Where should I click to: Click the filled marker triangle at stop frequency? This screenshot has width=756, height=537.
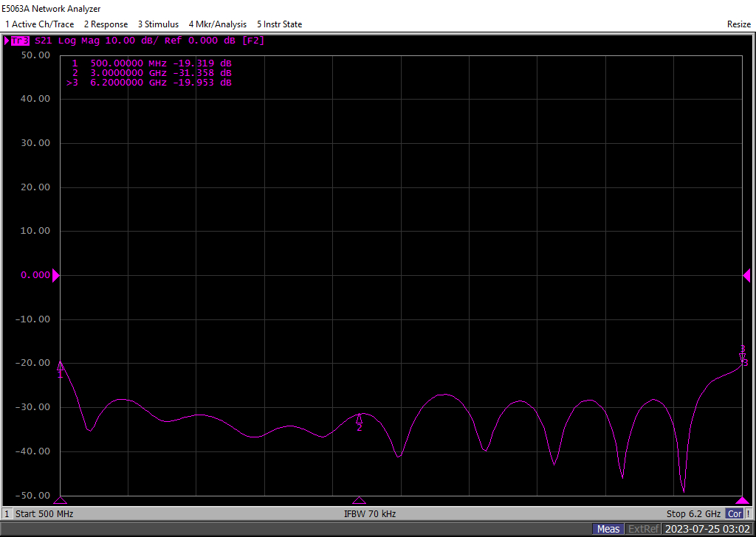click(x=742, y=500)
